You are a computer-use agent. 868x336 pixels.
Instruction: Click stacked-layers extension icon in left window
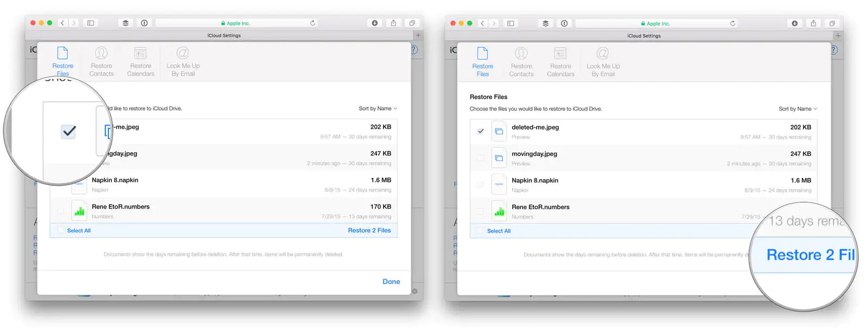coord(125,23)
